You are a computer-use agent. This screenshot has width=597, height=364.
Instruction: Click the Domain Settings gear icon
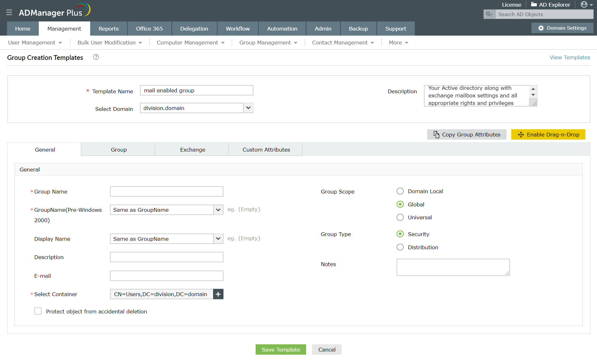[x=541, y=28]
